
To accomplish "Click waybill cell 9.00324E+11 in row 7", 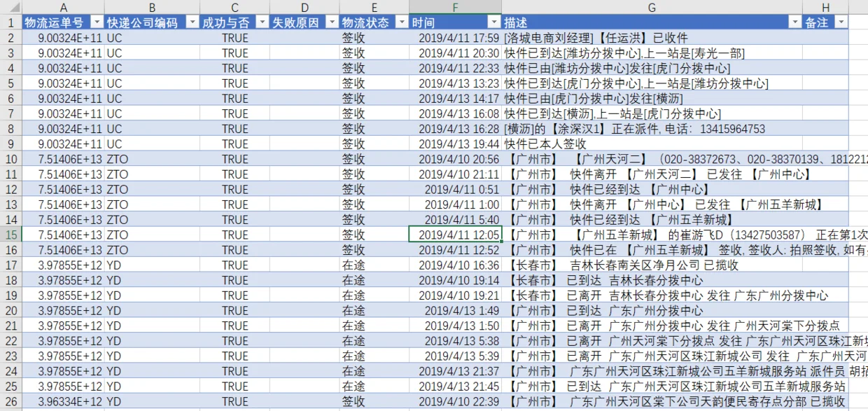I will (64, 113).
